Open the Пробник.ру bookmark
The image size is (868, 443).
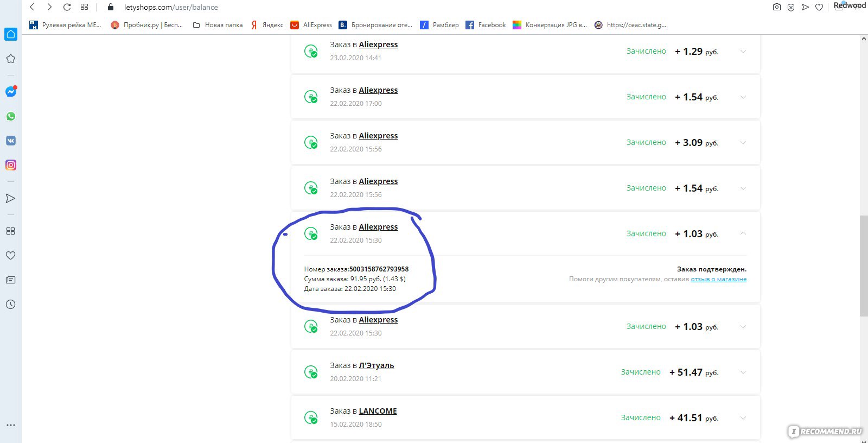click(x=146, y=25)
